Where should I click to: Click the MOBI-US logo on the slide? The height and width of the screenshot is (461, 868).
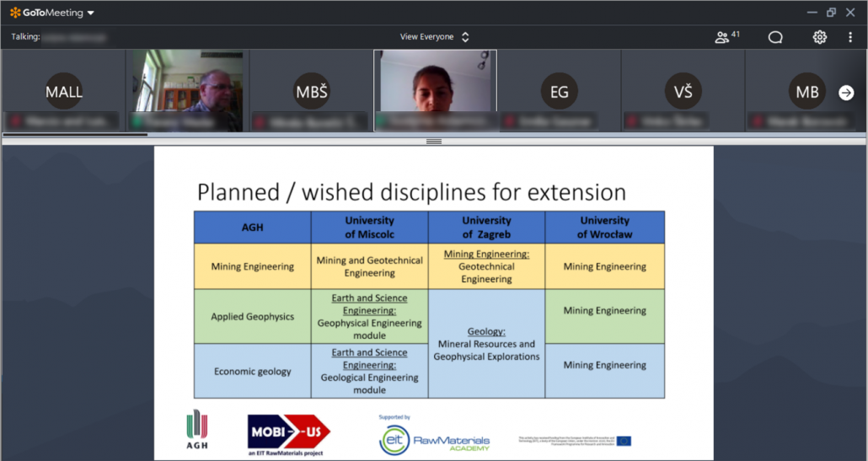click(x=288, y=432)
